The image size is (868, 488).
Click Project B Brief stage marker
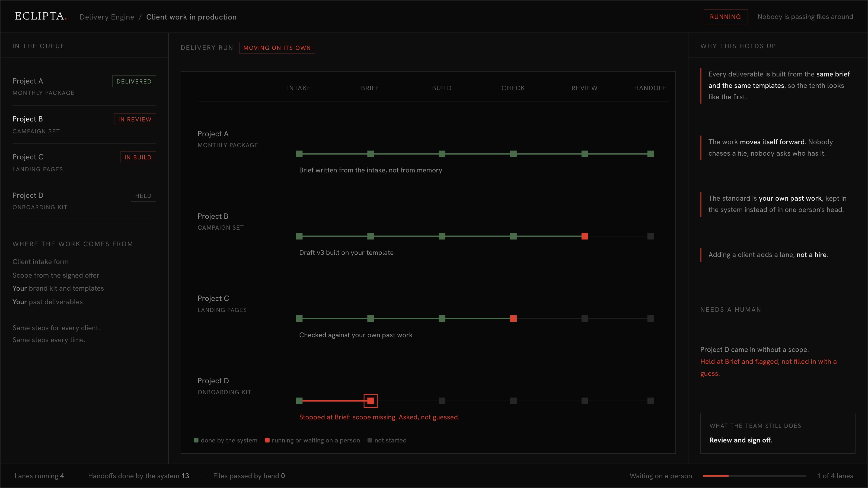pos(371,236)
